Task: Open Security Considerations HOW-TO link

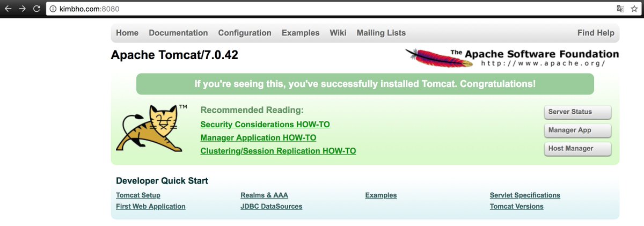Action: tap(265, 125)
